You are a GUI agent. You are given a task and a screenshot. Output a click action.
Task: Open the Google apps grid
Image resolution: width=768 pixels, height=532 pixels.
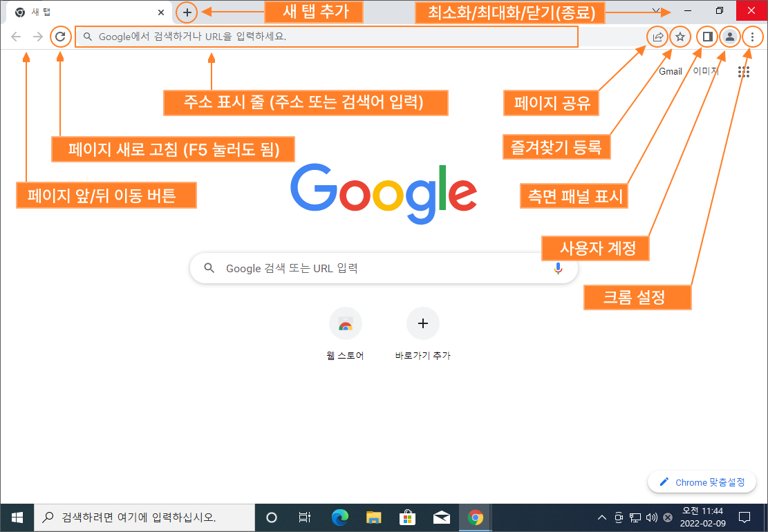point(744,72)
